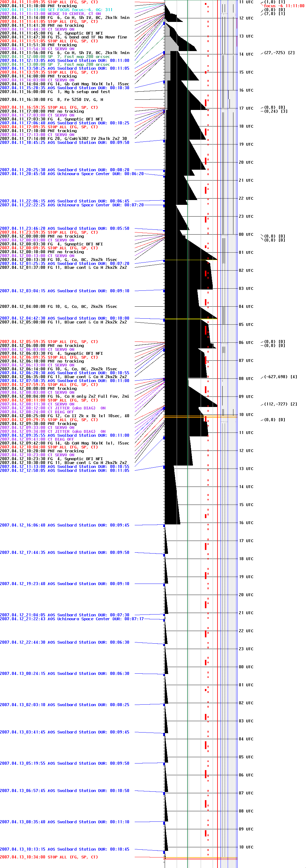Viewport: 306px width, 868px height.
Task: Click SP 7 Fast map entry at 13:00:00
Action: coord(55,64)
